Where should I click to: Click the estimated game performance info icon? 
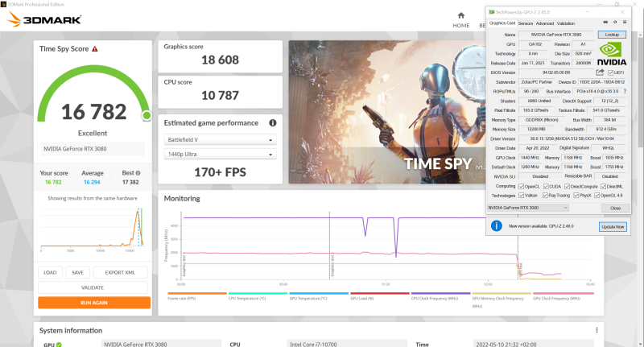click(273, 123)
